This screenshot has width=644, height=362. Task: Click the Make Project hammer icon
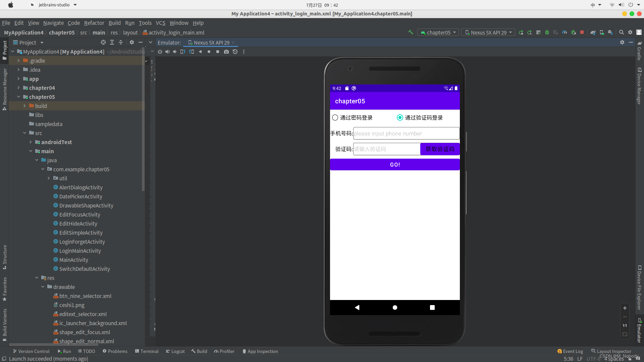click(x=411, y=33)
